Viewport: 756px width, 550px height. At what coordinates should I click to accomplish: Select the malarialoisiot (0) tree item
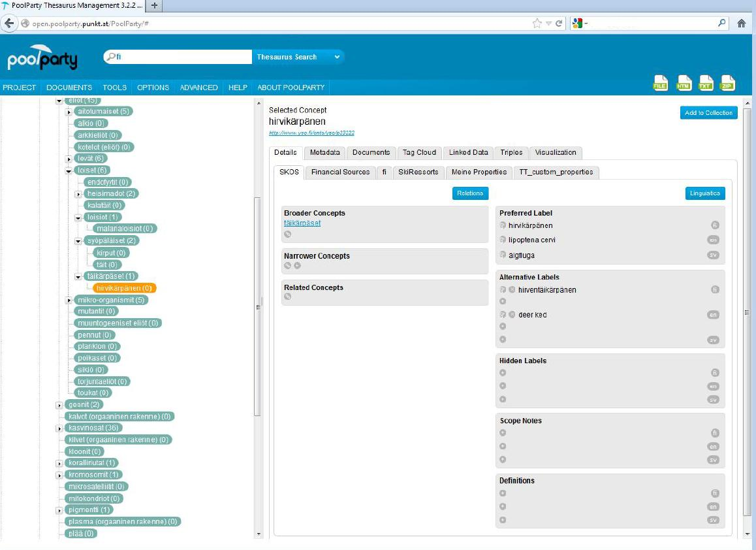click(125, 229)
